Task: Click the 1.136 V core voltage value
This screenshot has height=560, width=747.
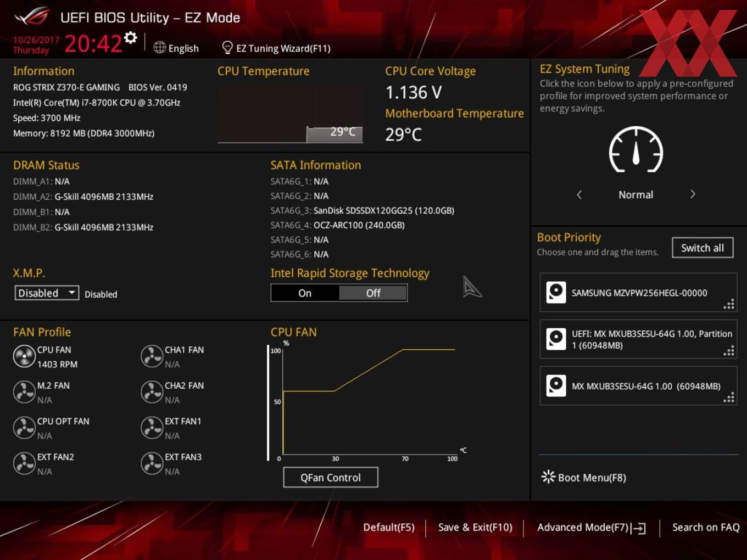Action: click(414, 92)
